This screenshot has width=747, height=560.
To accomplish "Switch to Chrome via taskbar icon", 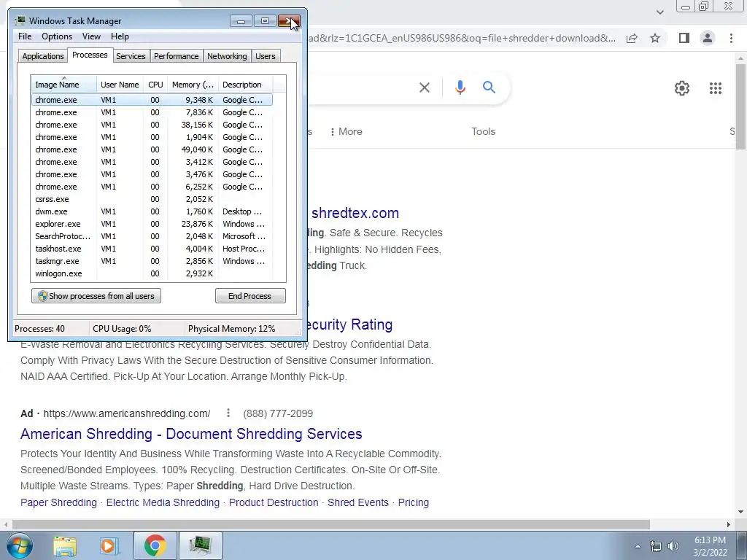I will pos(155,545).
